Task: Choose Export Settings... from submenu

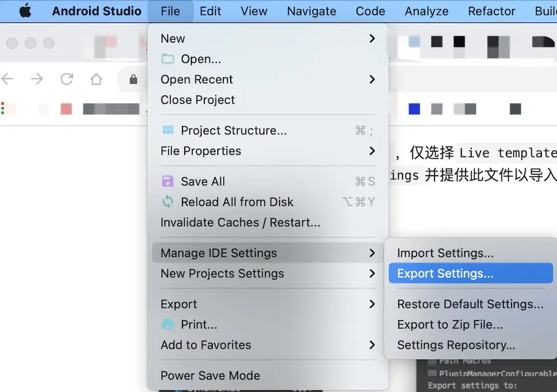Action: pos(445,274)
